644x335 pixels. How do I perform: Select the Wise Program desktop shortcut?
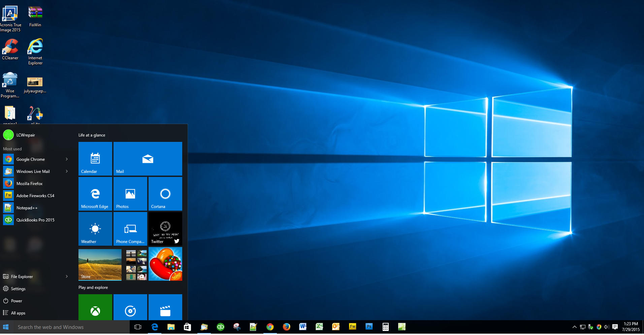click(x=10, y=85)
